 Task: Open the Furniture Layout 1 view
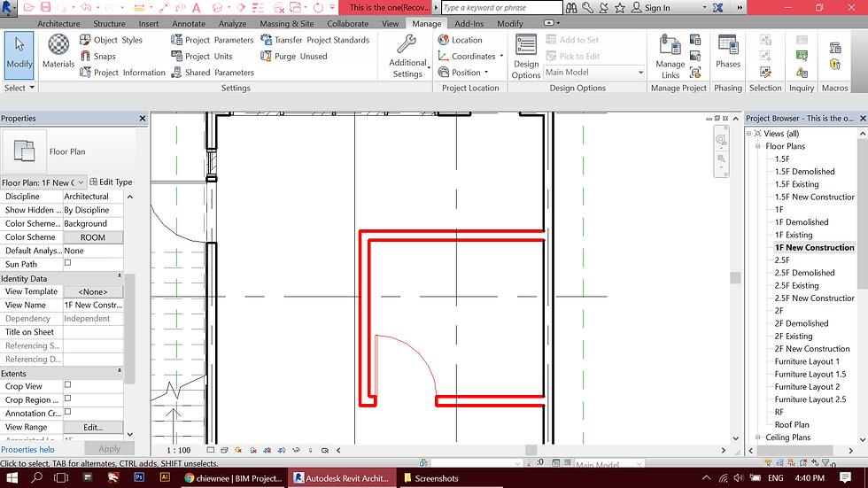(x=807, y=361)
